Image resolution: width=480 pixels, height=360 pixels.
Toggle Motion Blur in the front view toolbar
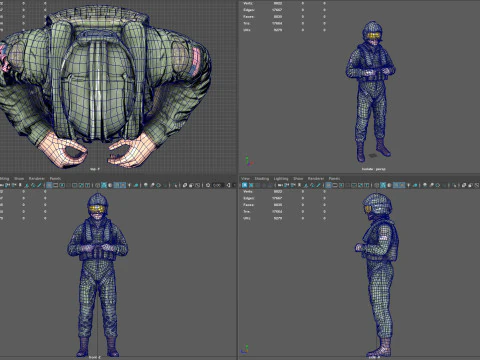(x=152, y=185)
